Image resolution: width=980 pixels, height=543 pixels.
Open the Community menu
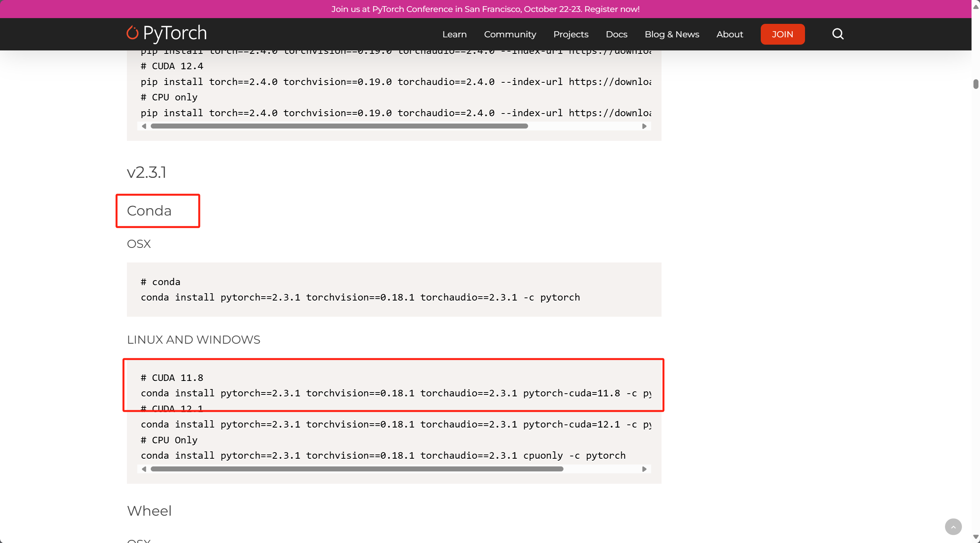510,34
